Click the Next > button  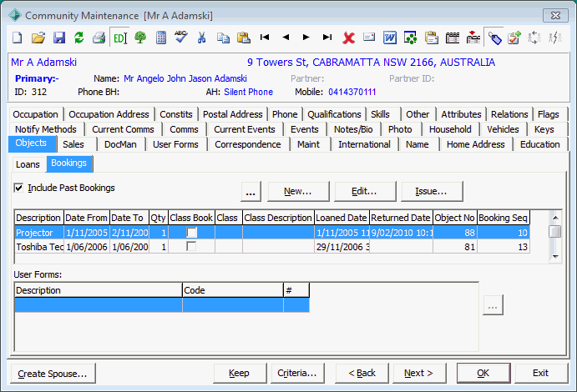[x=419, y=374]
